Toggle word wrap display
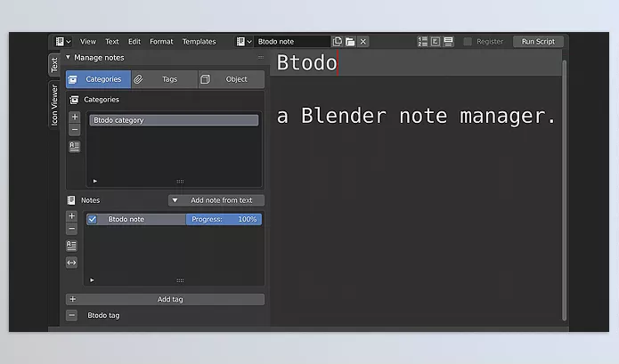 (436, 42)
